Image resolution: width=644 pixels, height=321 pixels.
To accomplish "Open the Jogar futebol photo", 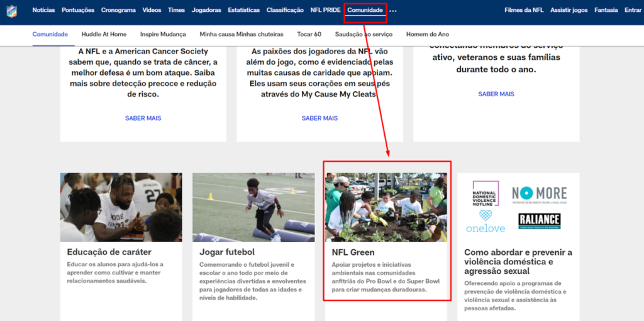I will (253, 207).
